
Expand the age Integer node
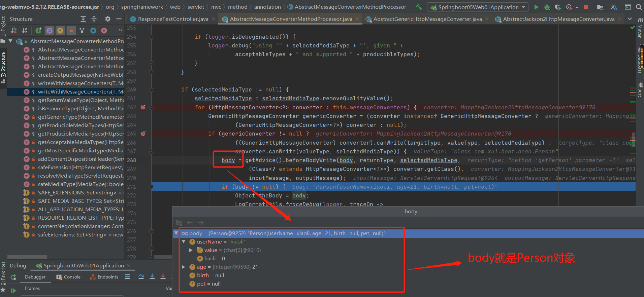click(184, 267)
